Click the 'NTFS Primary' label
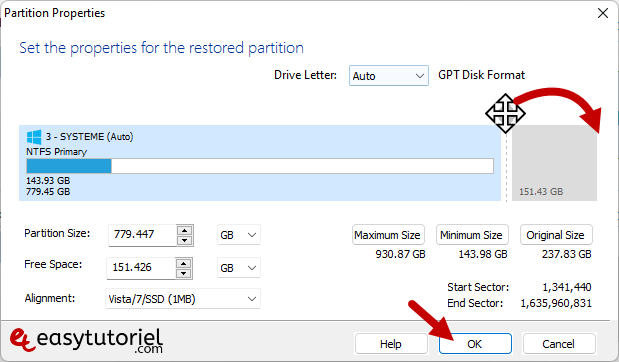This screenshot has width=619, height=362. tap(56, 152)
